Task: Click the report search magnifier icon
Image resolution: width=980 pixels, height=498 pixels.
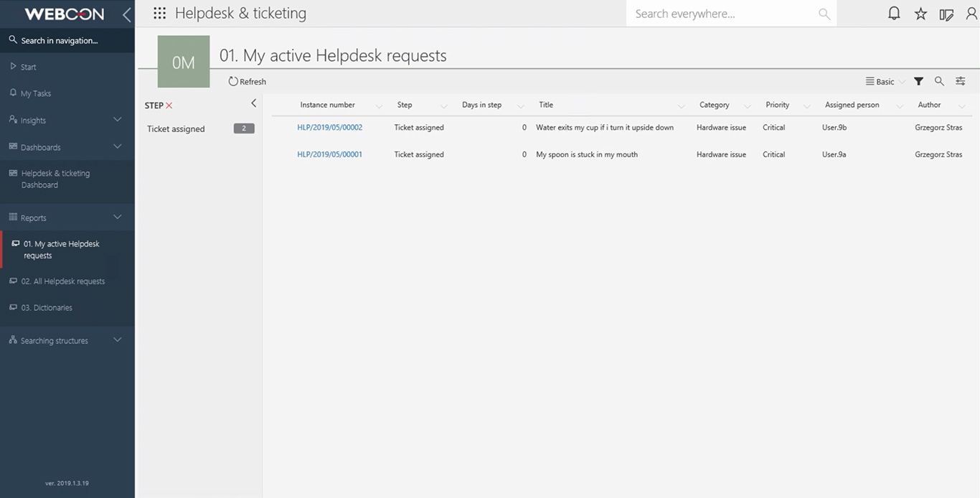Action: (x=939, y=82)
